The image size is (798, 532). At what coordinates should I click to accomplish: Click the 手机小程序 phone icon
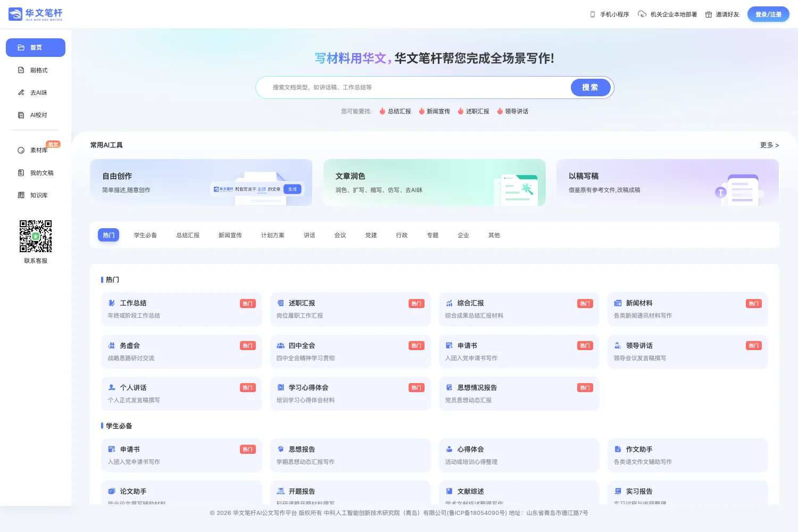coord(593,14)
